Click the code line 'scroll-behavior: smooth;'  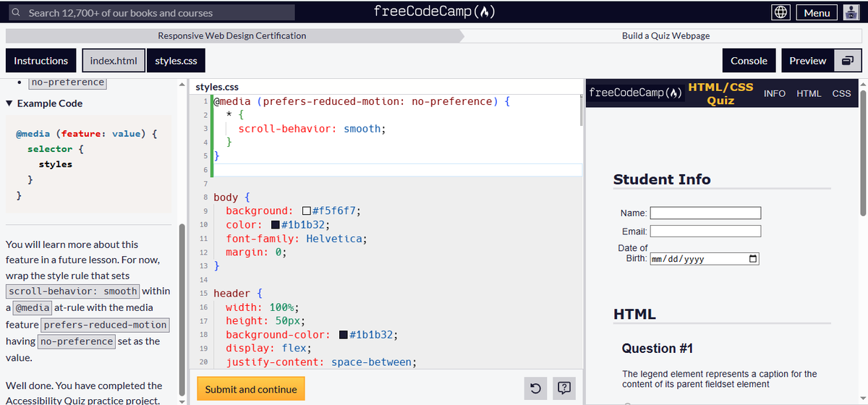(312, 129)
